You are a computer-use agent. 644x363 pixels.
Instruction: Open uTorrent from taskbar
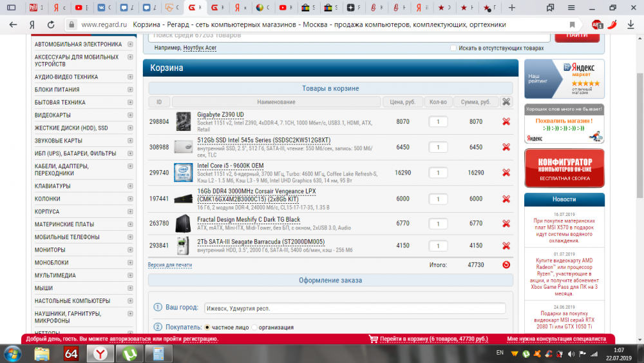tap(130, 353)
